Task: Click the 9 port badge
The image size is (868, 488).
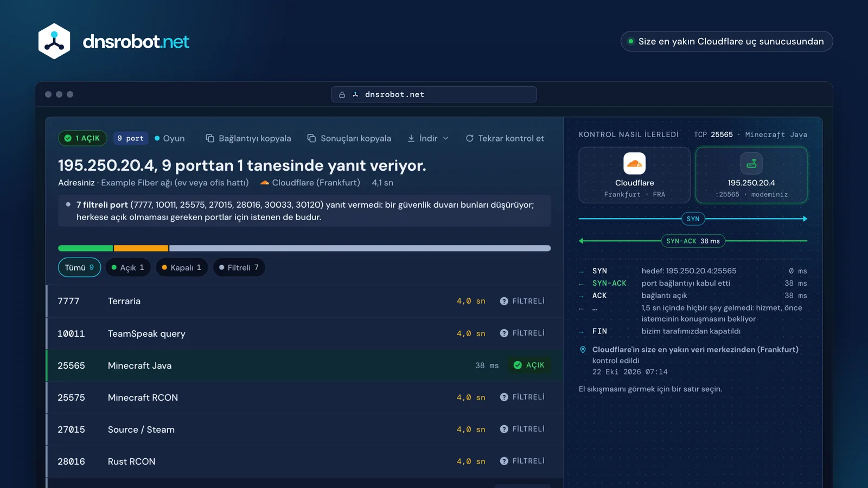Action: (x=130, y=138)
